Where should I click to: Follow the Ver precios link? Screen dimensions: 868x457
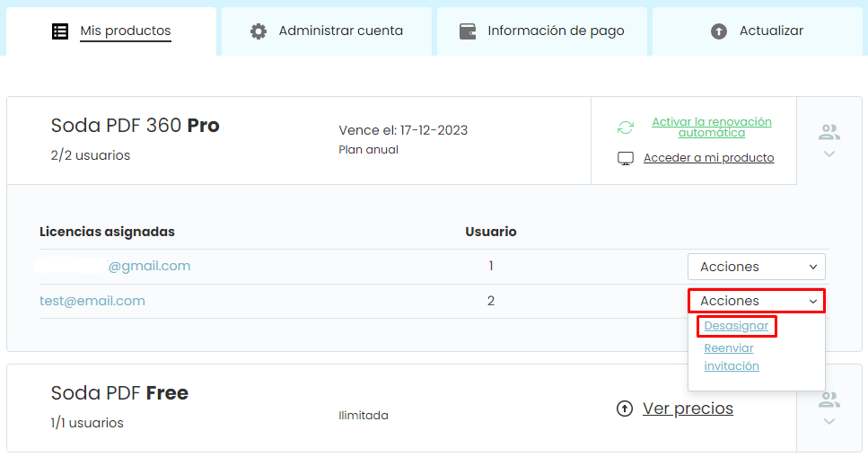click(688, 409)
